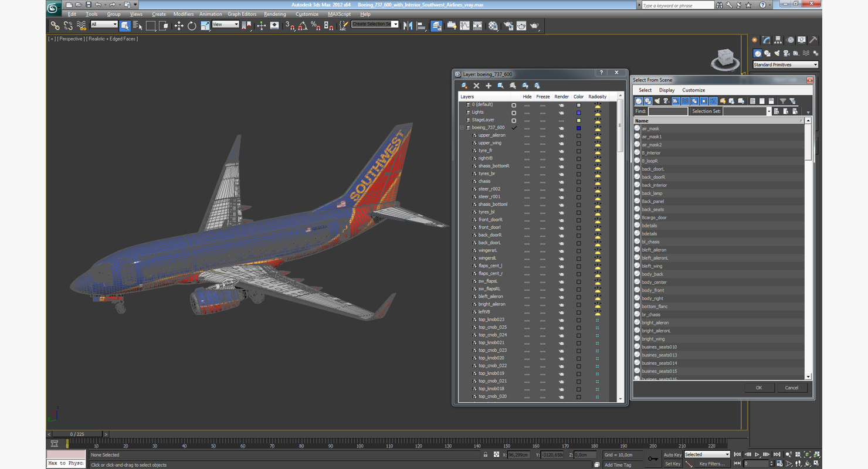Open the Hierarchy command panel tab

click(x=778, y=40)
